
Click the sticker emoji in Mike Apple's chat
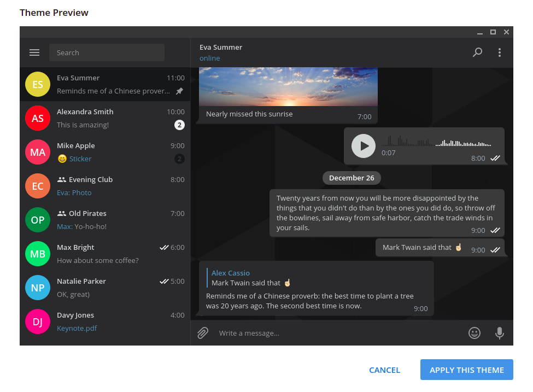(x=62, y=159)
